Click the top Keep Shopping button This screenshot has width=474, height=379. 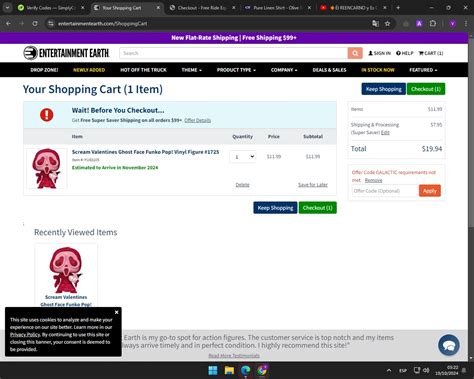pyautogui.click(x=384, y=89)
